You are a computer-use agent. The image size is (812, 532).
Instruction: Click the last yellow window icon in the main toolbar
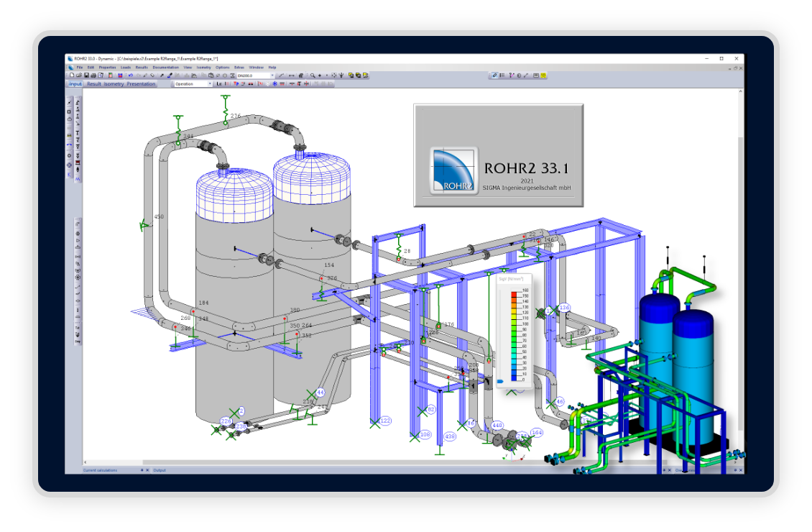pos(366,75)
